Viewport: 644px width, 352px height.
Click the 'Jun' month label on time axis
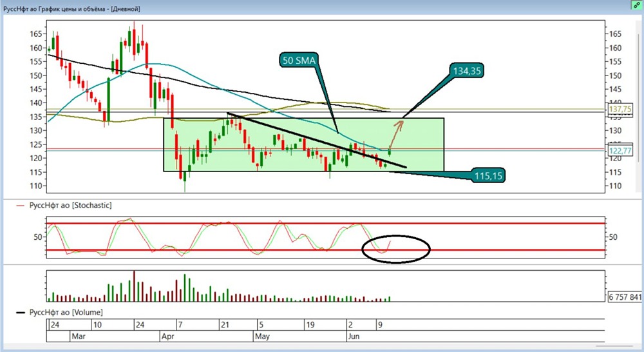pyautogui.click(x=354, y=337)
